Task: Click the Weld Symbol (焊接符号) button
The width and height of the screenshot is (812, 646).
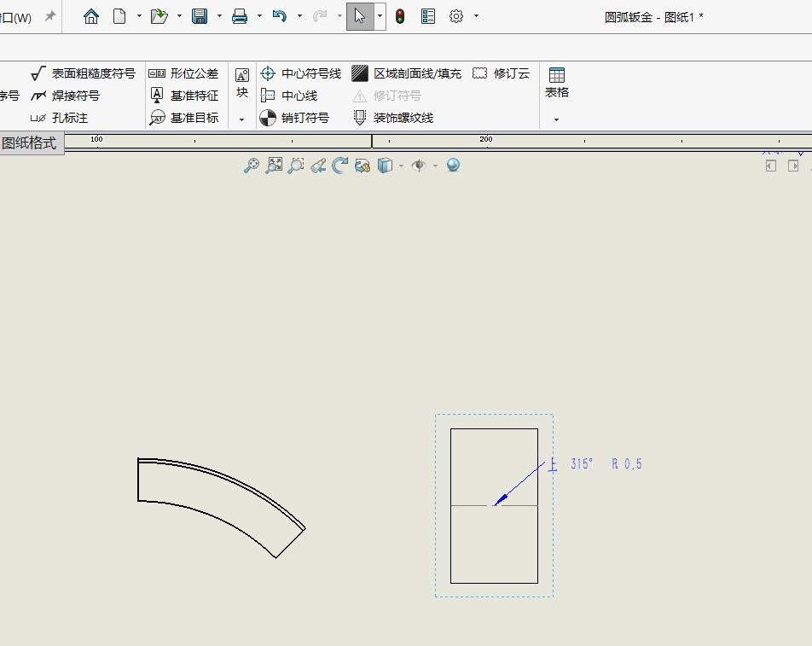Action: (65, 96)
